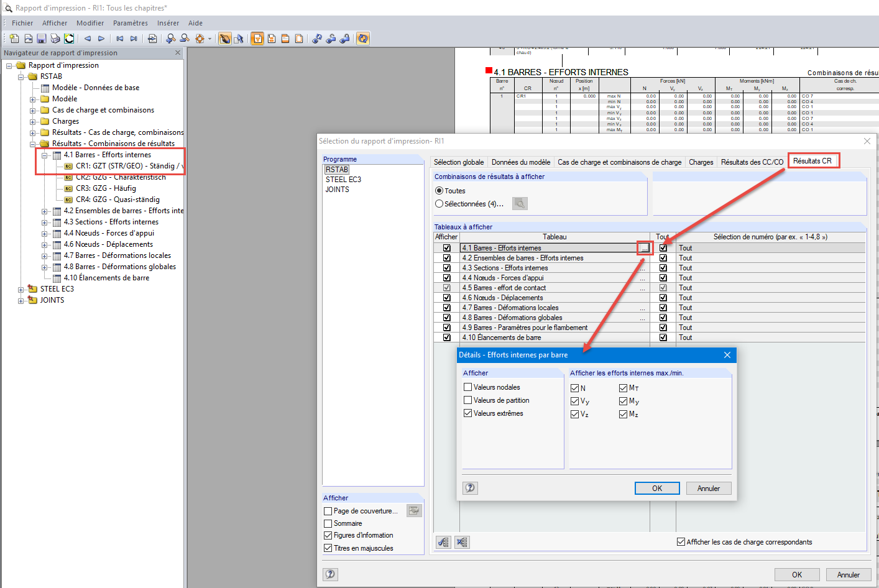879x588 pixels.
Task: Activate the hand (pan) tool
Action: [x=225, y=39]
